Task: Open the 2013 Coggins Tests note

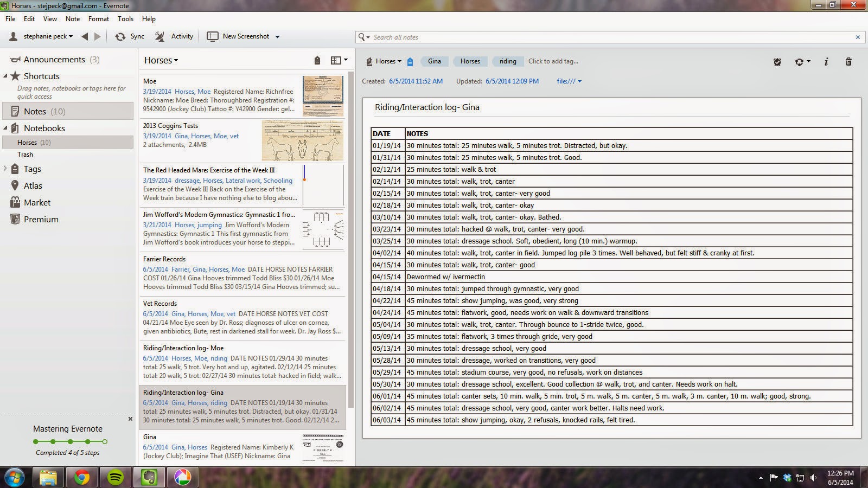Action: 242,140
